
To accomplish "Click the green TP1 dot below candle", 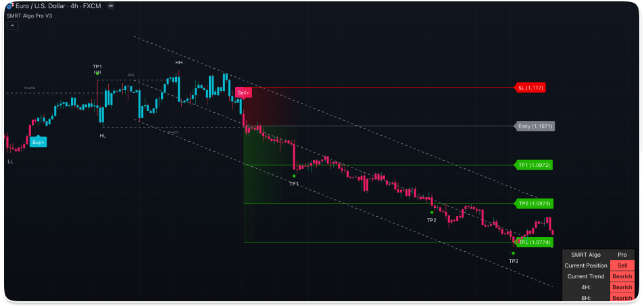I will 294,176.
